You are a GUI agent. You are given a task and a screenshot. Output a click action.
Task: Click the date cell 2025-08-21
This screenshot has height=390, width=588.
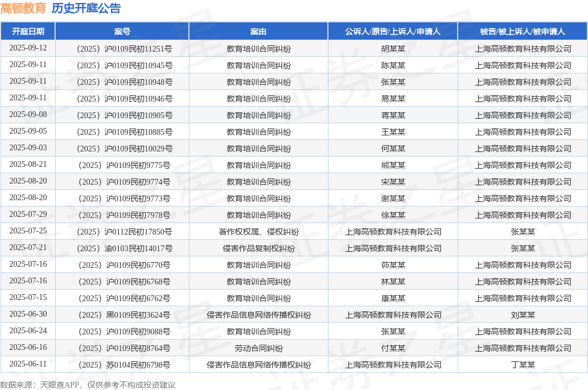pyautogui.click(x=28, y=165)
